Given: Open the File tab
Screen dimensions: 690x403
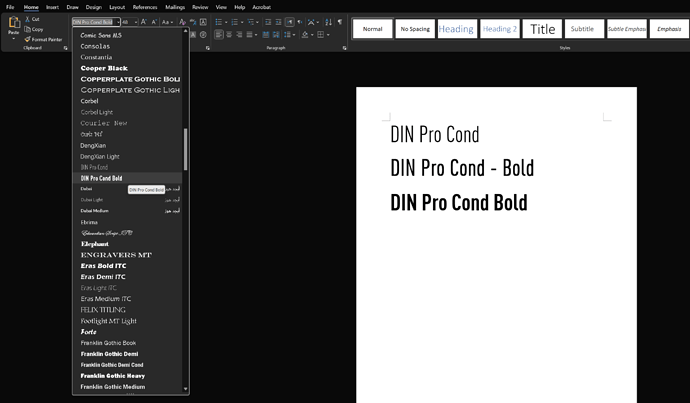Looking at the screenshot, I should point(10,7).
